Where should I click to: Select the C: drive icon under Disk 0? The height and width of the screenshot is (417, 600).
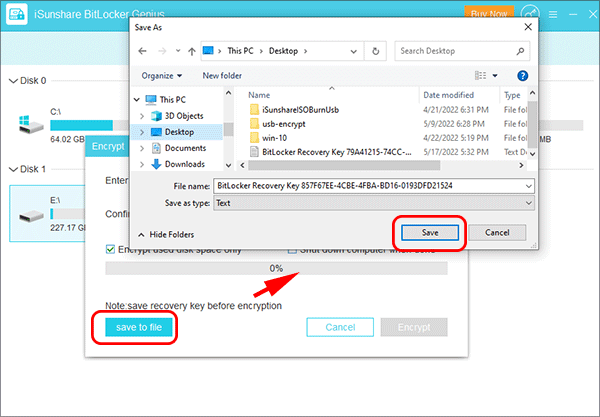click(27, 124)
